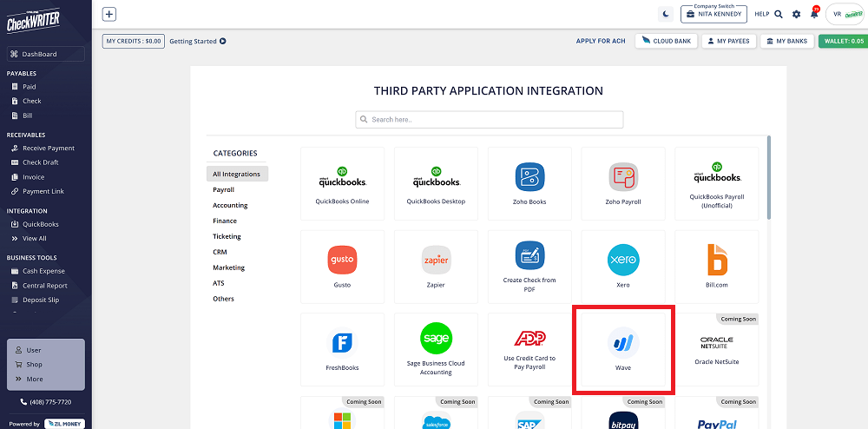
Task: Open FreshBooks integration card
Action: (342, 349)
